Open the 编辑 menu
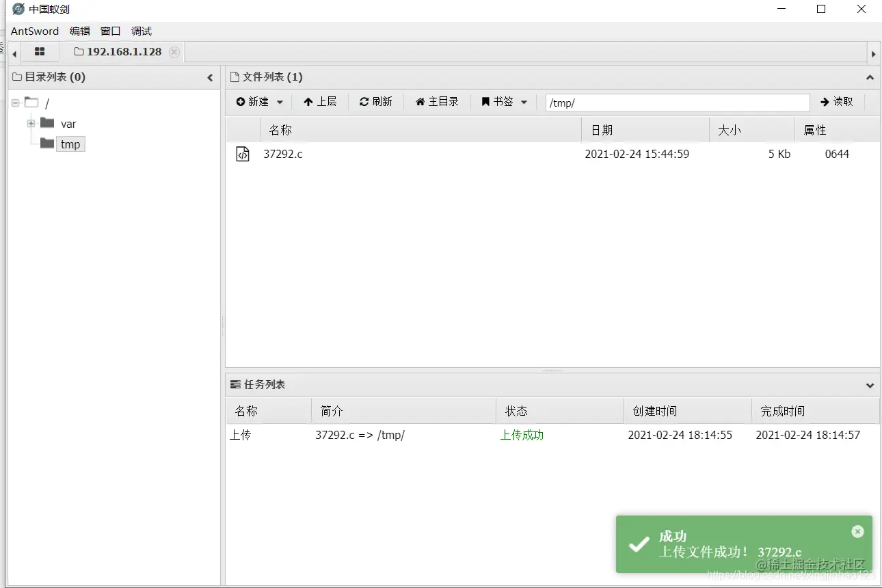Viewport: 882px width, 588px height. [x=80, y=31]
